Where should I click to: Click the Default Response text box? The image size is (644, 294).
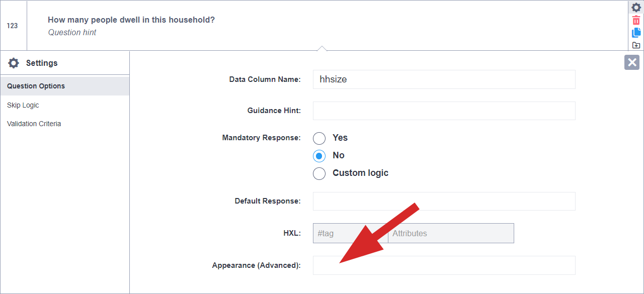point(444,201)
